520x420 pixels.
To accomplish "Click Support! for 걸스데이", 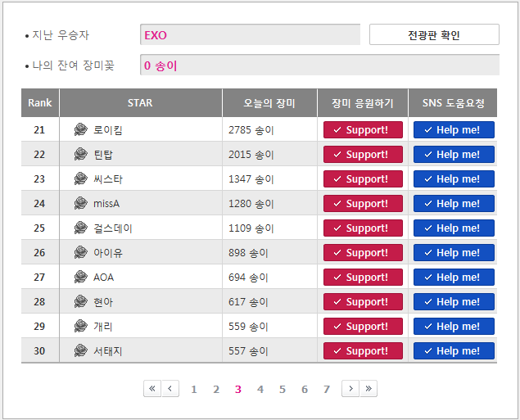I will (x=363, y=228).
